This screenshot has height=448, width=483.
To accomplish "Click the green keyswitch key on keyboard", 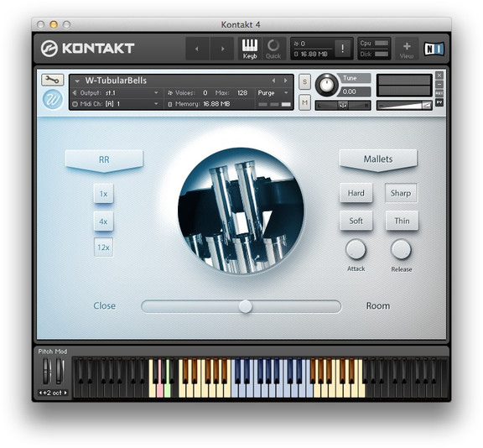I will pyautogui.click(x=167, y=390).
